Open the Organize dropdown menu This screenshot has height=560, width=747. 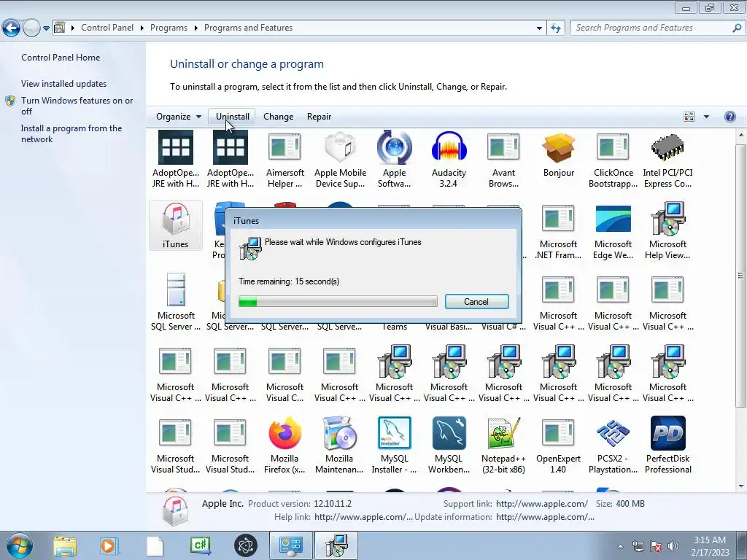(179, 117)
